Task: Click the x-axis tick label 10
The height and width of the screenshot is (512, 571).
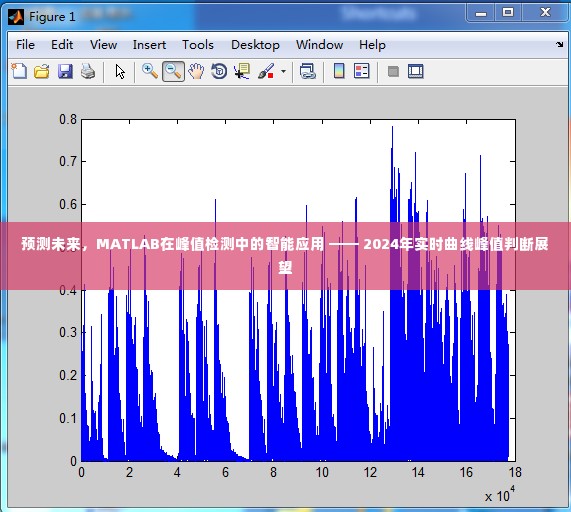Action: [x=322, y=473]
